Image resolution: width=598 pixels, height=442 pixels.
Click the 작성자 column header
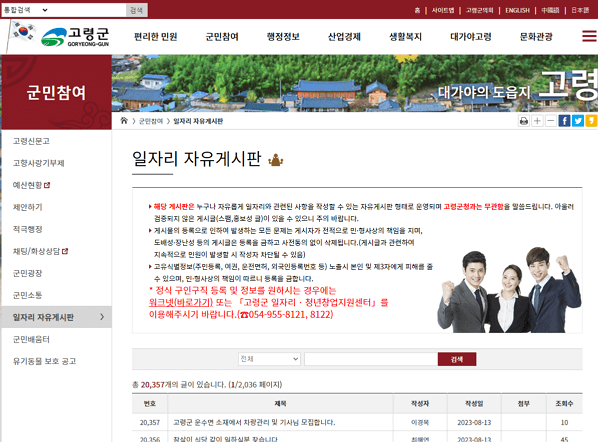[x=420, y=403]
